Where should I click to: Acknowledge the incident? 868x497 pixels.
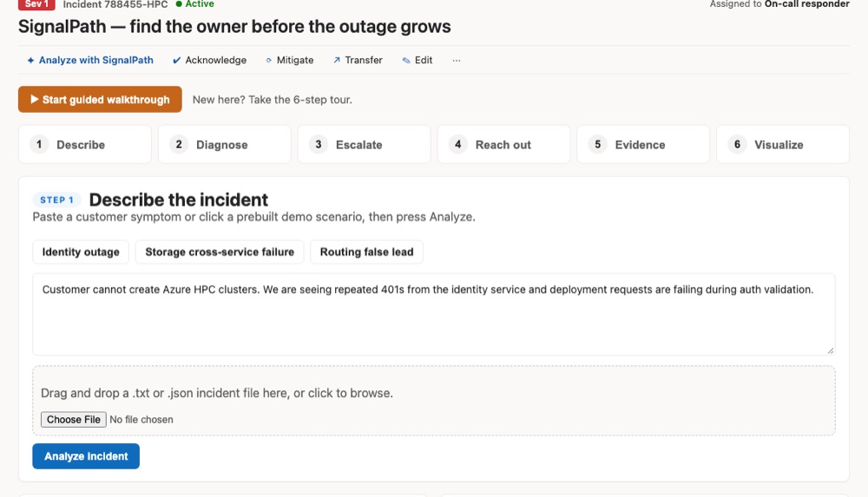tap(210, 61)
